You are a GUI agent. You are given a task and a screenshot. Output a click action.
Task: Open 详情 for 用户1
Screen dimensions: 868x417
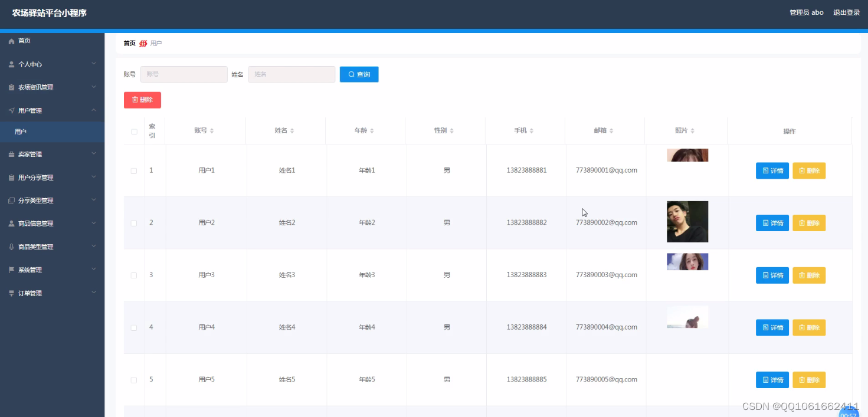tap(772, 170)
